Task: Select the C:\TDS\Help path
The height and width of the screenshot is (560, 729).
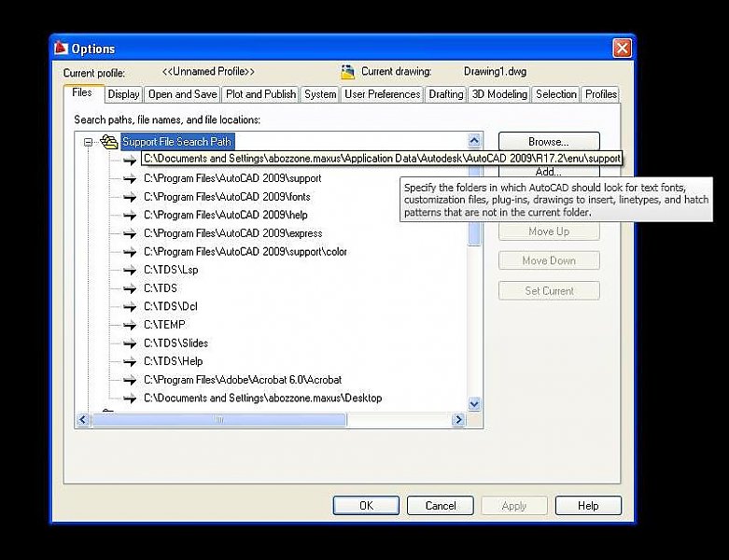Action: pos(174,361)
